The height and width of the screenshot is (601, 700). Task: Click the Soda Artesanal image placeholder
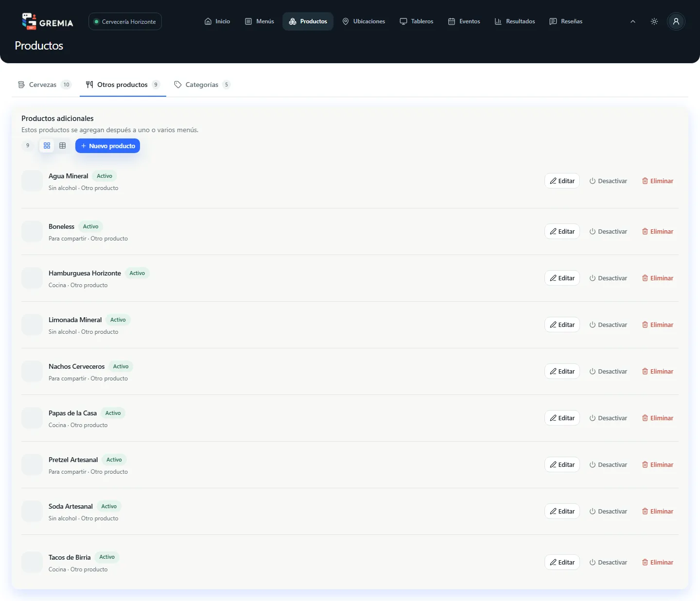[x=32, y=511]
